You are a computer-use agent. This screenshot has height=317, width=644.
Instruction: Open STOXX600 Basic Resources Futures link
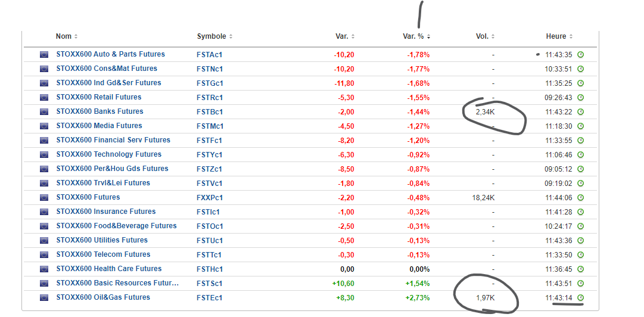coord(117,283)
